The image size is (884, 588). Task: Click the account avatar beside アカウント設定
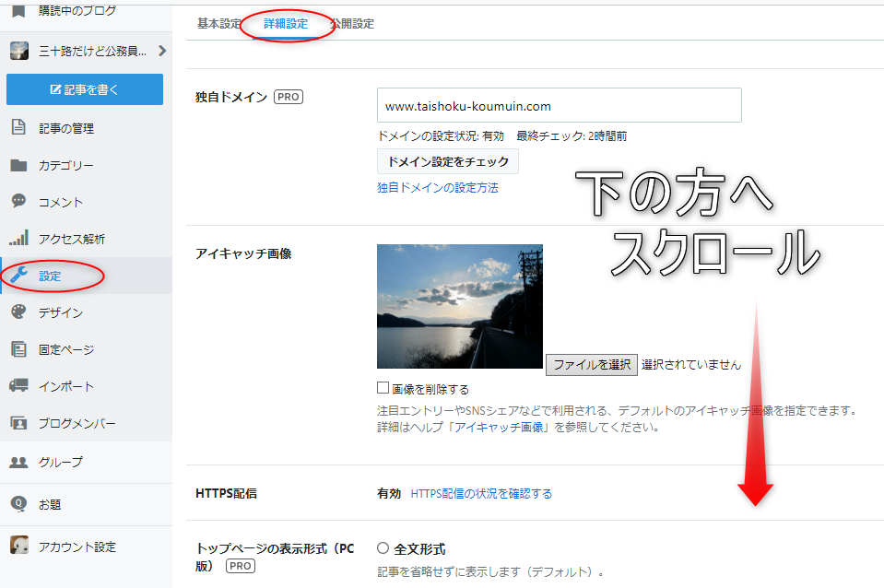point(19,546)
